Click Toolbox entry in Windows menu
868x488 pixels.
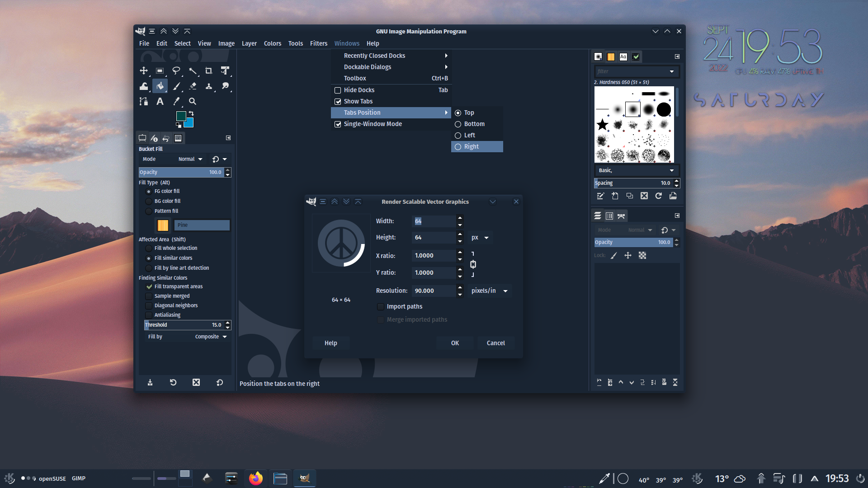pyautogui.click(x=391, y=78)
